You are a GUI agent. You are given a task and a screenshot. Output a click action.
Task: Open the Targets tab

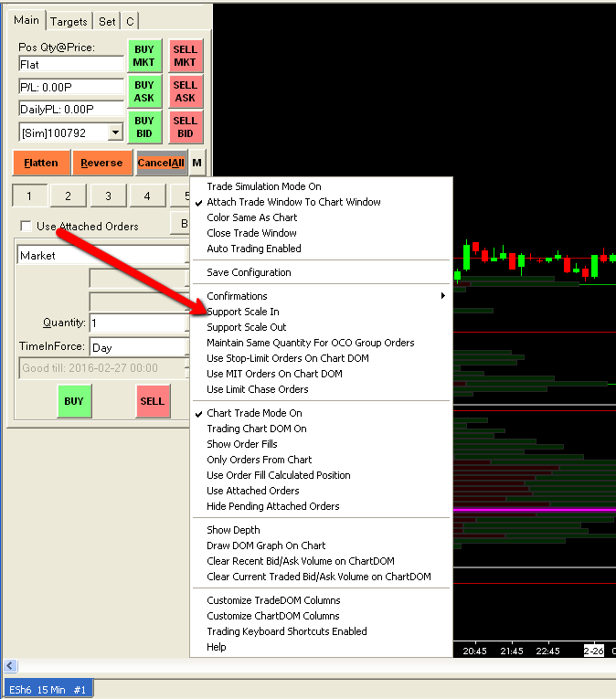(69, 21)
